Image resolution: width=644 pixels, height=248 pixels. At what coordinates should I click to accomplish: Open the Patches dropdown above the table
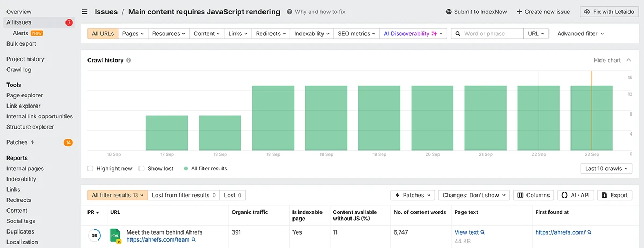click(x=413, y=195)
